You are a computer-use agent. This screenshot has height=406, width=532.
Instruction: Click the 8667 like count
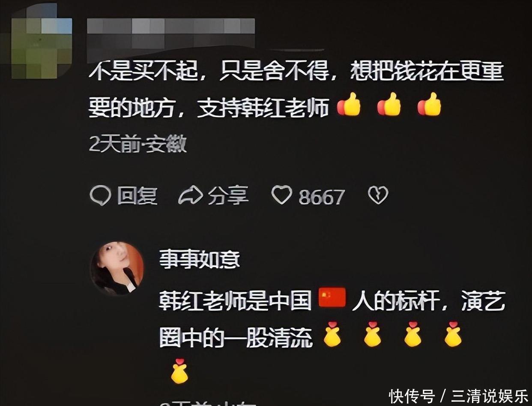click(322, 197)
